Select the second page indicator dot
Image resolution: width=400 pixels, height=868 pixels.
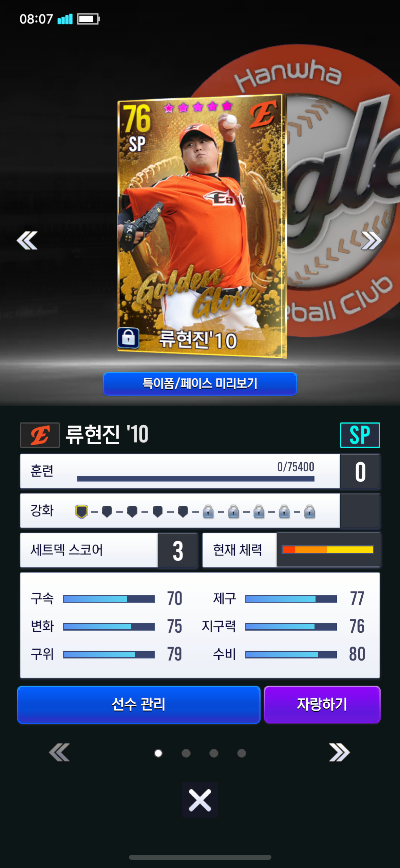[x=186, y=753]
